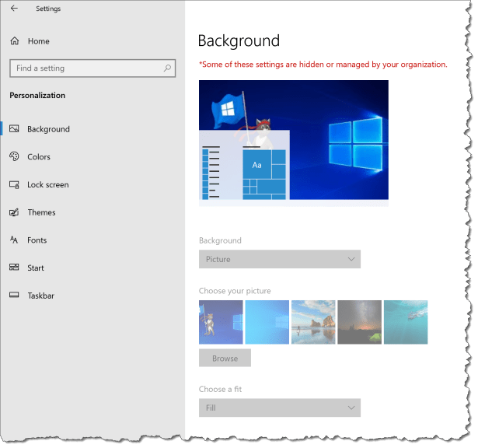Image resolution: width=478 pixels, height=448 pixels.
Task: Select Background in Personalization menu
Action: pyautogui.click(x=48, y=129)
